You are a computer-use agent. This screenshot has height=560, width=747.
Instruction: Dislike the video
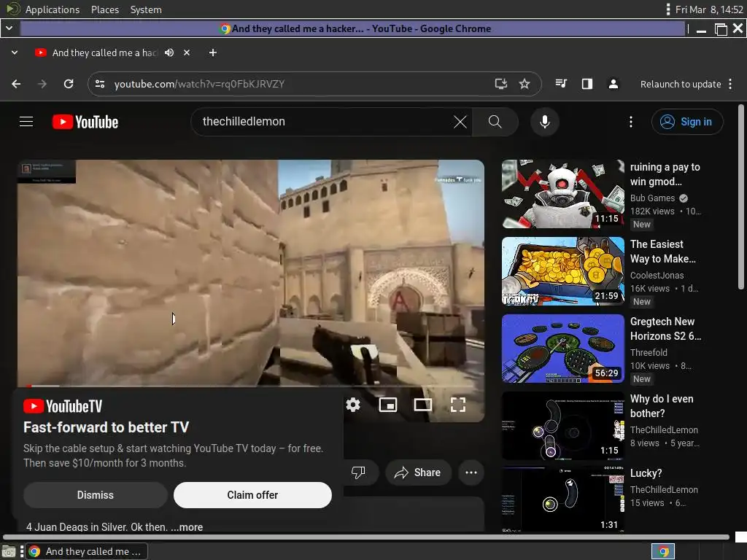point(358,472)
